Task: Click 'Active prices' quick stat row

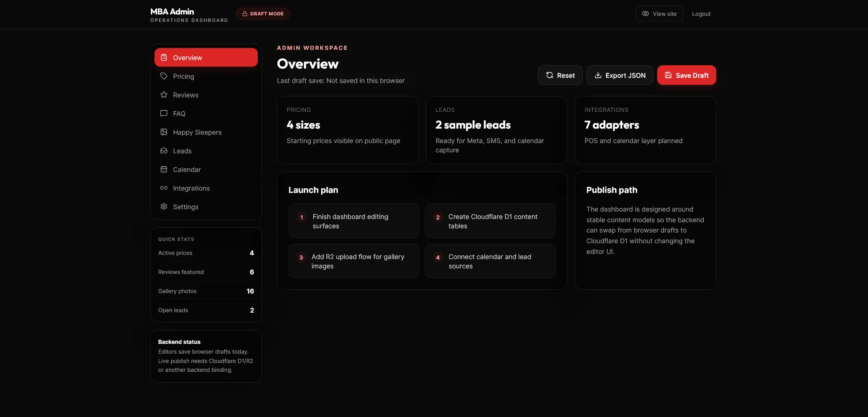Action: click(x=206, y=253)
